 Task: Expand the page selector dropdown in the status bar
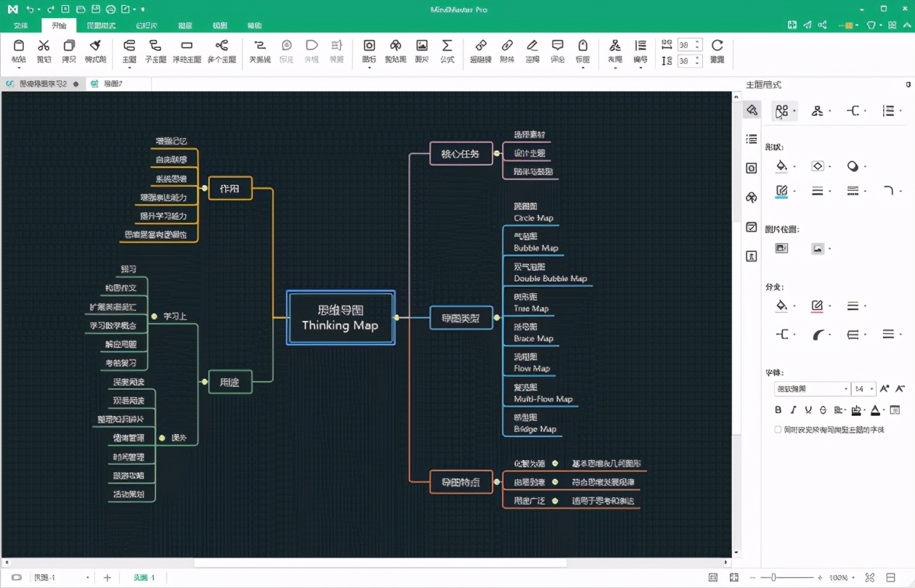88,578
